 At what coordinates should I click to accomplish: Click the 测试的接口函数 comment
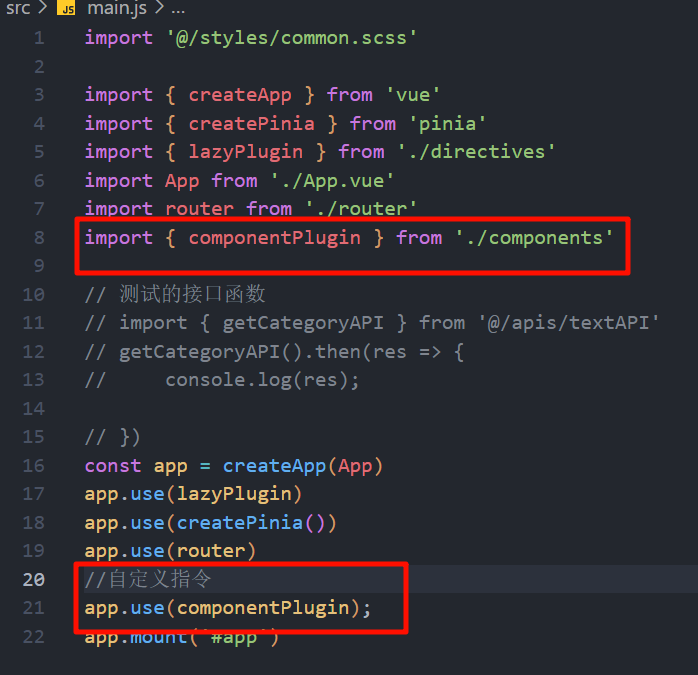pyautogui.click(x=192, y=295)
